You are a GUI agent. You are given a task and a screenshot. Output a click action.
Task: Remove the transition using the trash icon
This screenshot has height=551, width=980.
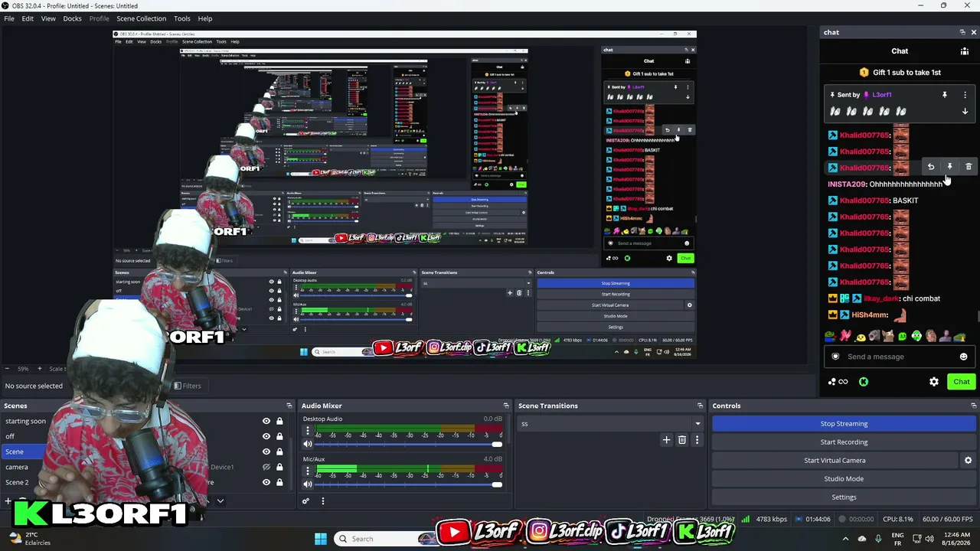(682, 440)
